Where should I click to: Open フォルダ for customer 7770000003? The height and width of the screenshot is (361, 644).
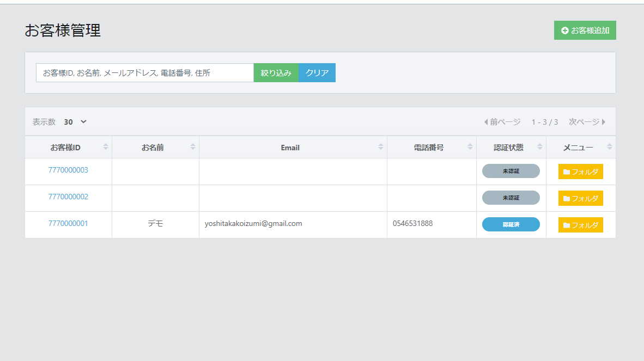click(x=580, y=172)
